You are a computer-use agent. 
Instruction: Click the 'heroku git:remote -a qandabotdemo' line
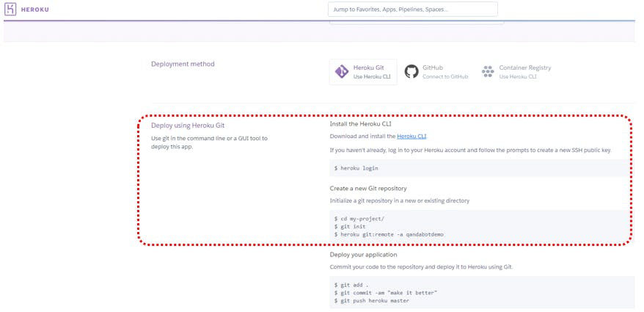389,234
